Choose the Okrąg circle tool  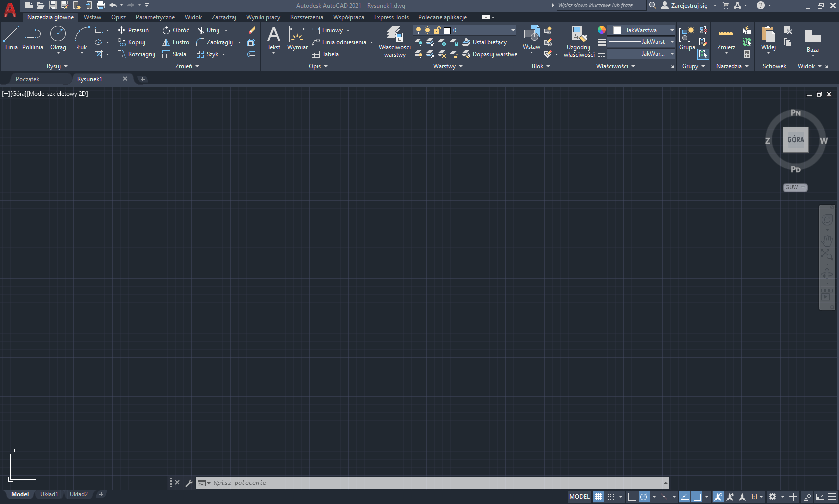tap(58, 38)
